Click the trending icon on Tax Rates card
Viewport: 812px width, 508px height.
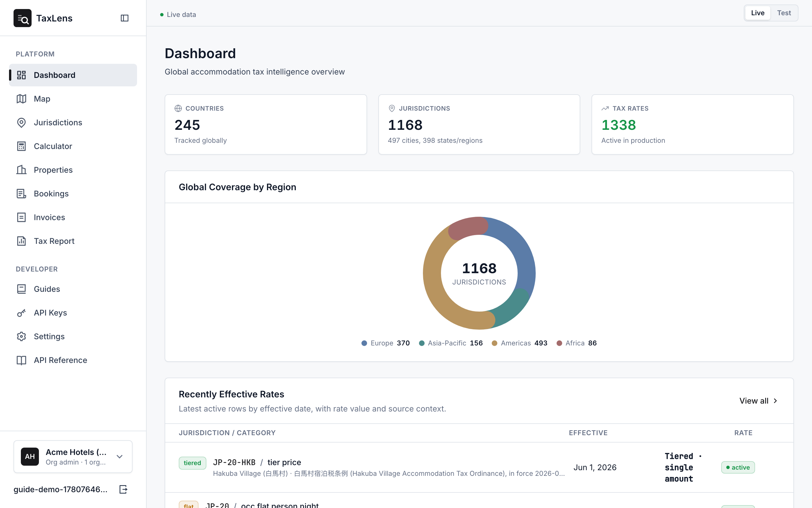pos(605,109)
